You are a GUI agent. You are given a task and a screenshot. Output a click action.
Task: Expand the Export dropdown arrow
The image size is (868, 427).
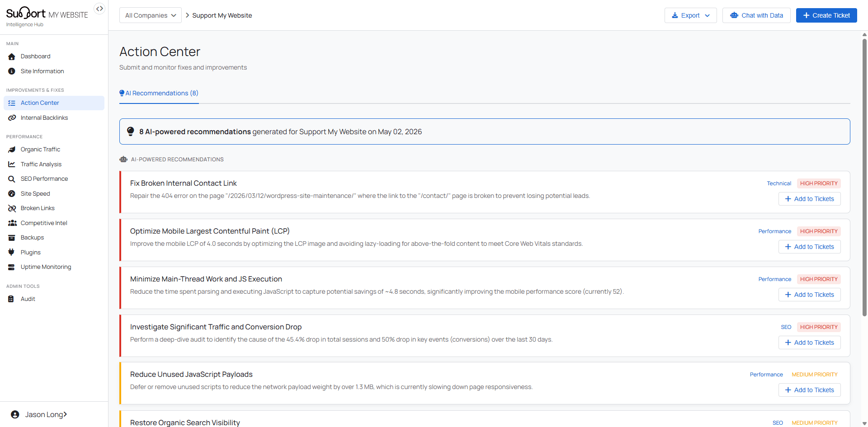pos(708,15)
